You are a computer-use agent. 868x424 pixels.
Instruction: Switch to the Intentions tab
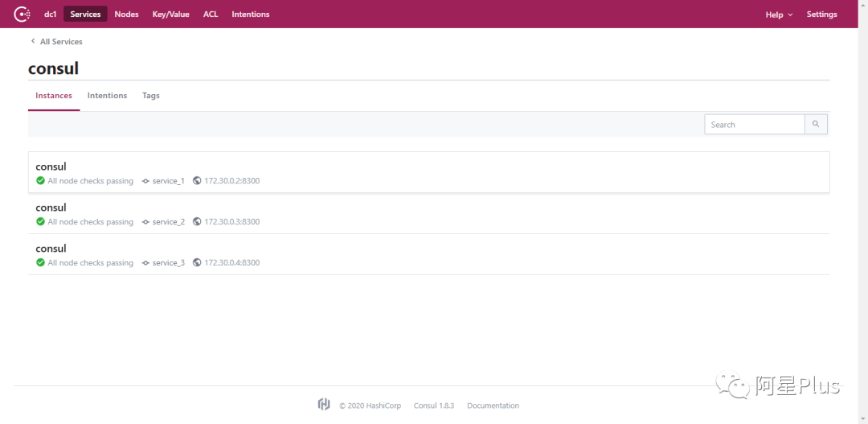pyautogui.click(x=108, y=95)
